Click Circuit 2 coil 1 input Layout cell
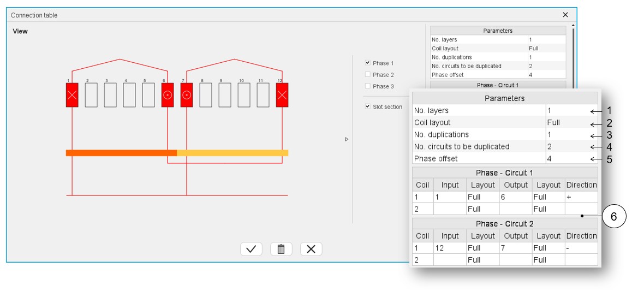Screen dimensions: 644x291 pyautogui.click(x=482, y=248)
